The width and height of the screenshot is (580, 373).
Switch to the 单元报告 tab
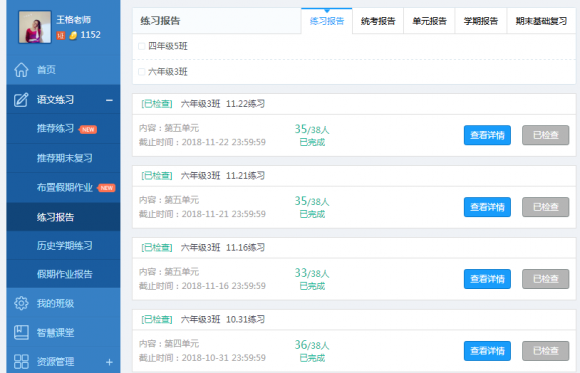tap(429, 21)
